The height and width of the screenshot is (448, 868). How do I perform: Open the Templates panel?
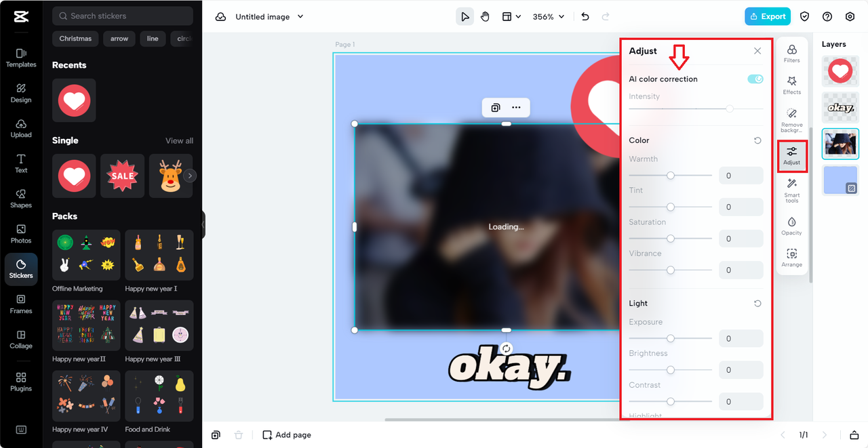click(21, 58)
